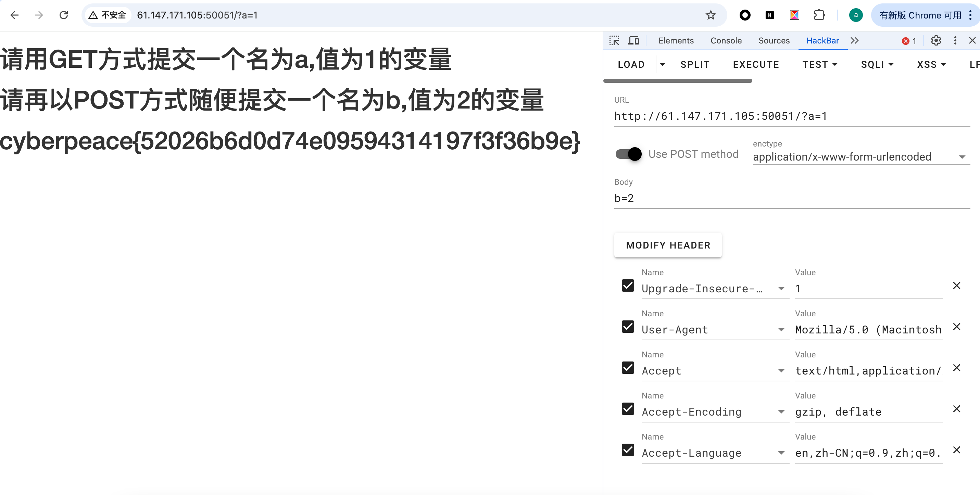
Task: Open the DevTools three-dot customize menu
Action: point(955,41)
